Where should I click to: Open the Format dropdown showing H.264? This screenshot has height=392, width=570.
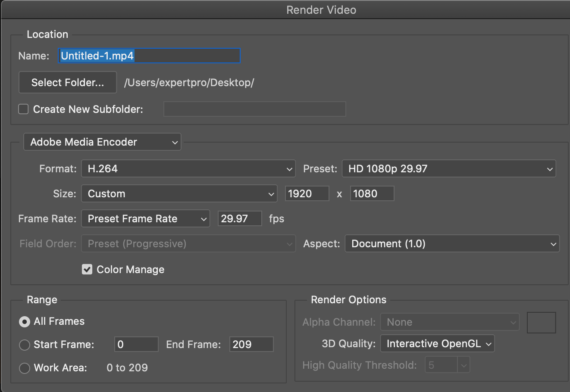pyautogui.click(x=188, y=169)
